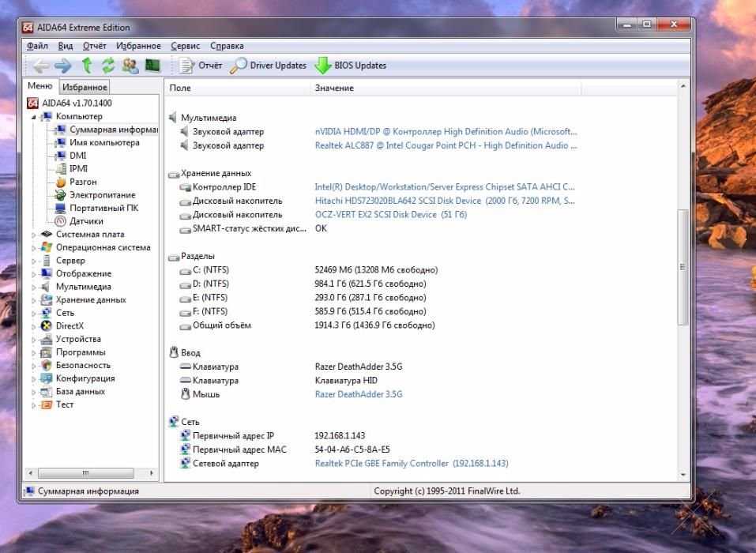
Task: Select the Клавиатура HID value
Action: (346, 381)
